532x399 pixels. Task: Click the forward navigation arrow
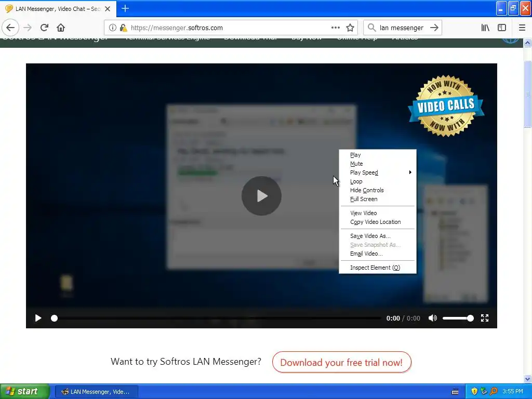click(x=28, y=28)
